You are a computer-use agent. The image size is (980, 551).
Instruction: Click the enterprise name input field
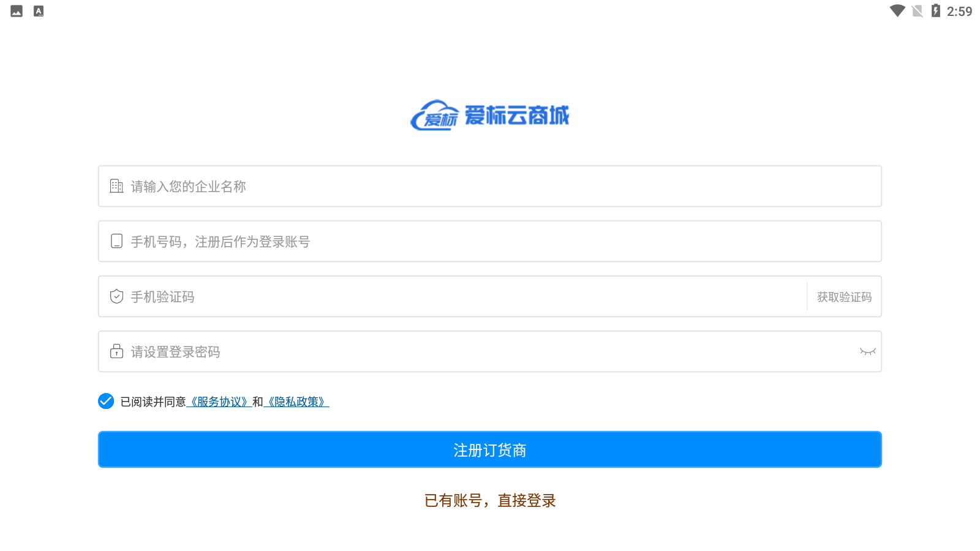point(429,186)
